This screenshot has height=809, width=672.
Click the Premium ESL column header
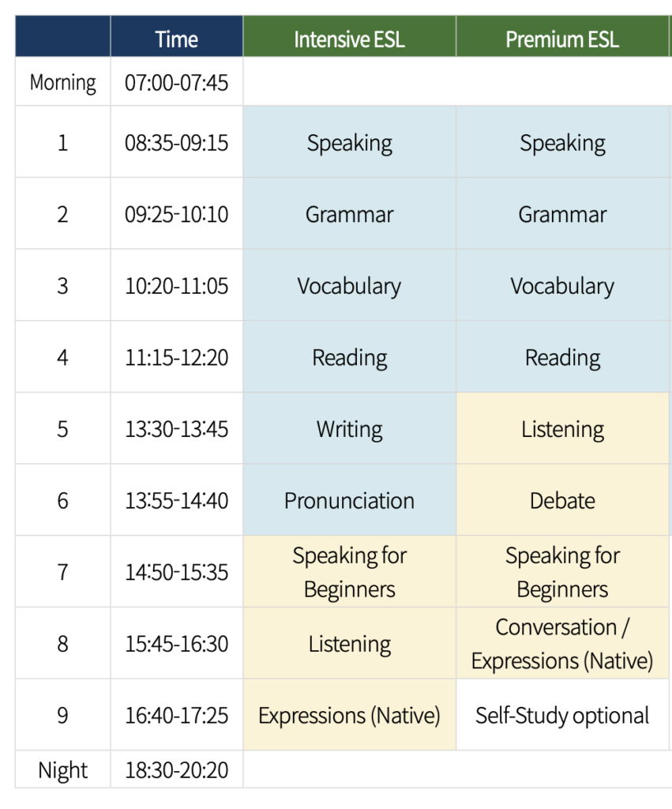562,40
